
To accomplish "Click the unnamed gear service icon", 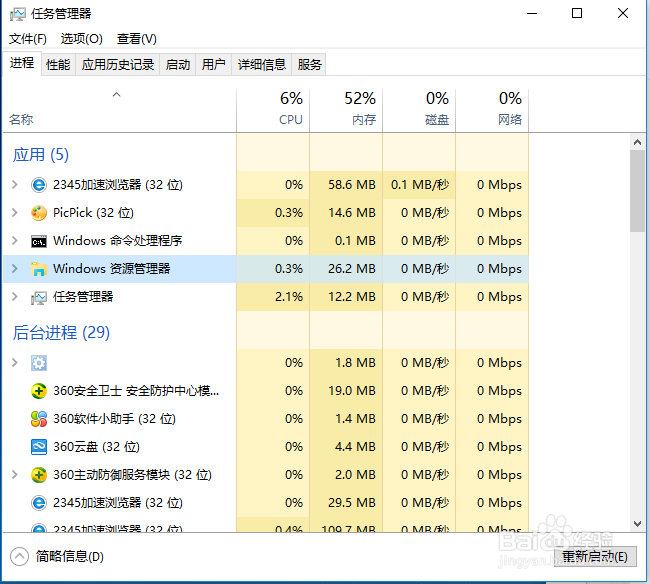I will (39, 363).
